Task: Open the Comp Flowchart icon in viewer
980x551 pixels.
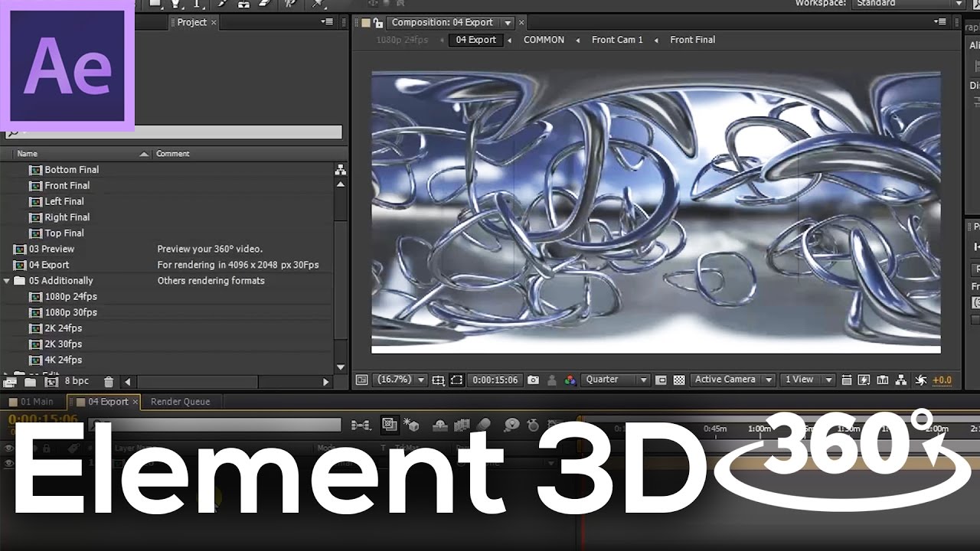Action: click(901, 380)
